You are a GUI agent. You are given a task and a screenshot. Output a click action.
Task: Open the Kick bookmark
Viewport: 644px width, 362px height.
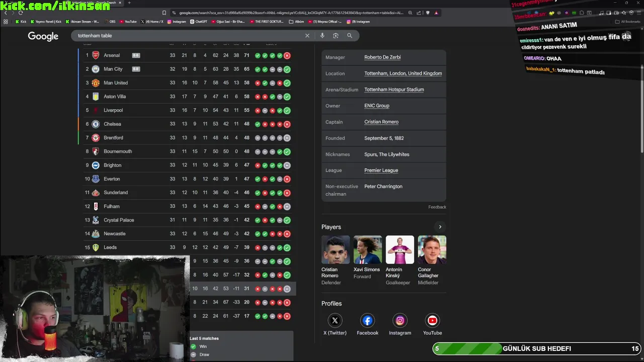tap(21, 22)
